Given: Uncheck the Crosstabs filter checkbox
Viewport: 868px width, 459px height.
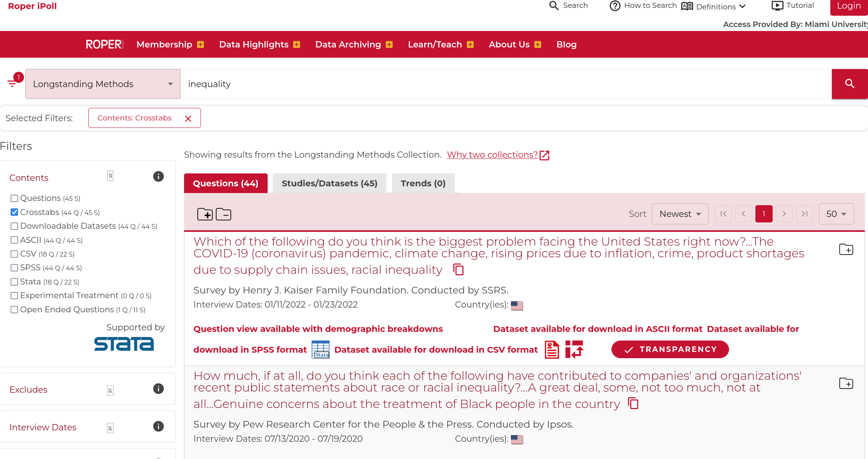Looking at the screenshot, I should coord(14,212).
